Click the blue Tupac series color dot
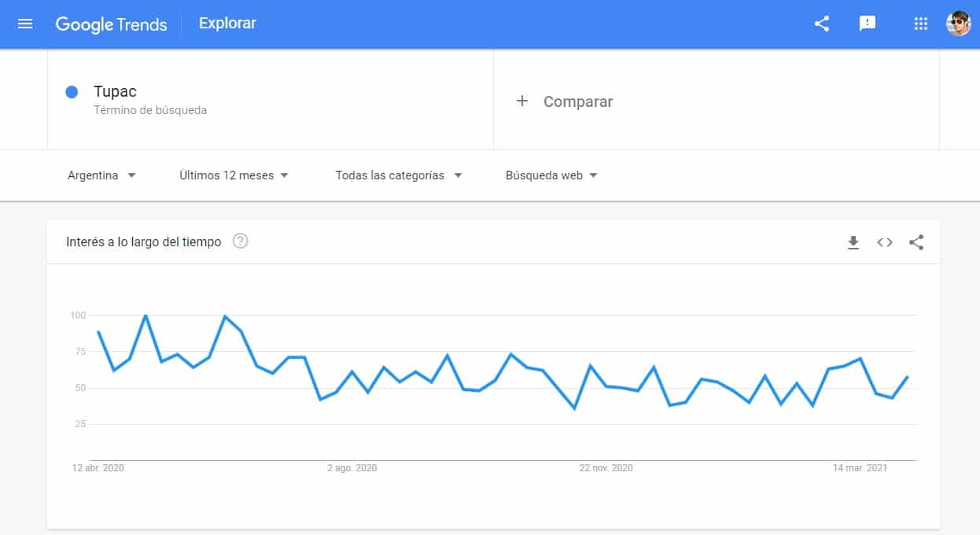980x535 pixels. 72,92
